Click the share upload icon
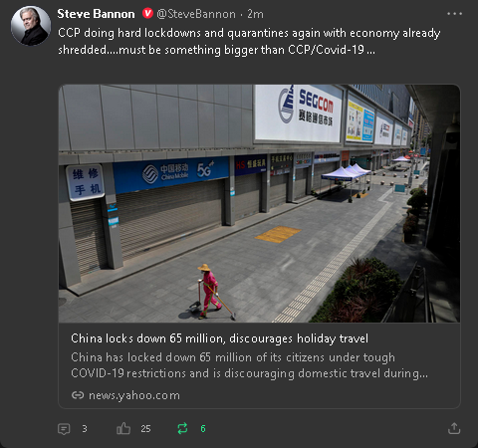 click(x=454, y=428)
